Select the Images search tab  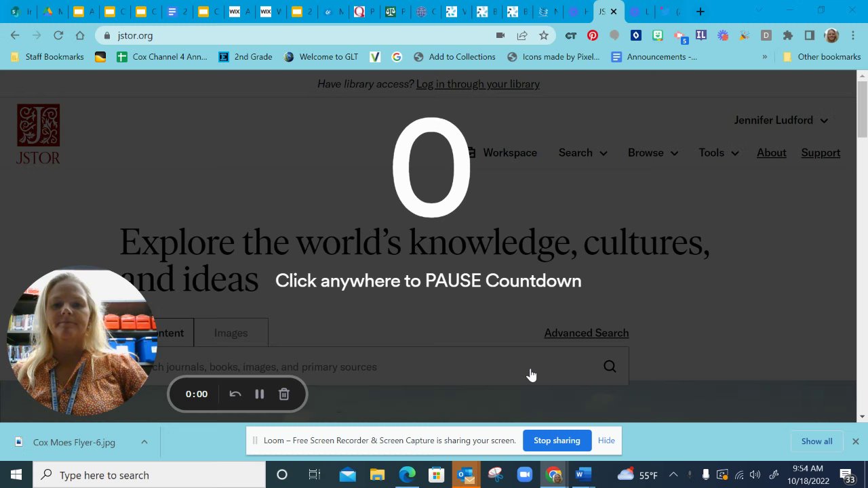(231, 333)
